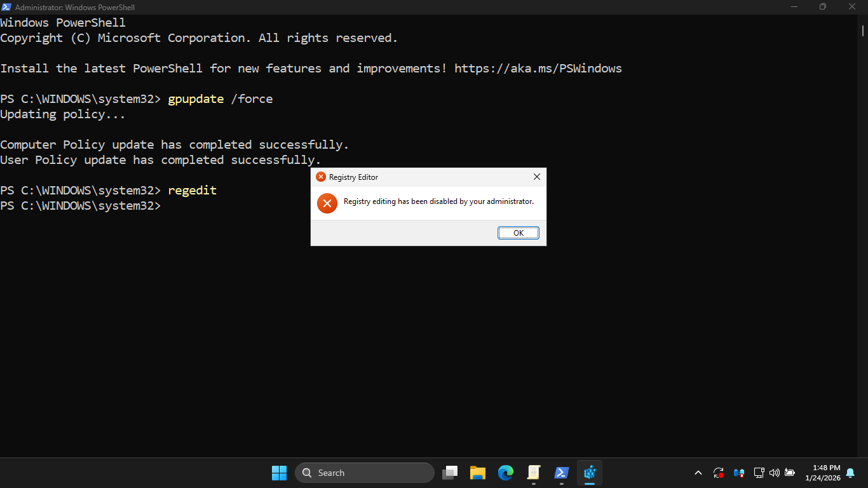Screen dimensions: 868x488
Task: Open Microsoft Edge from the taskbar
Action: (x=505, y=473)
